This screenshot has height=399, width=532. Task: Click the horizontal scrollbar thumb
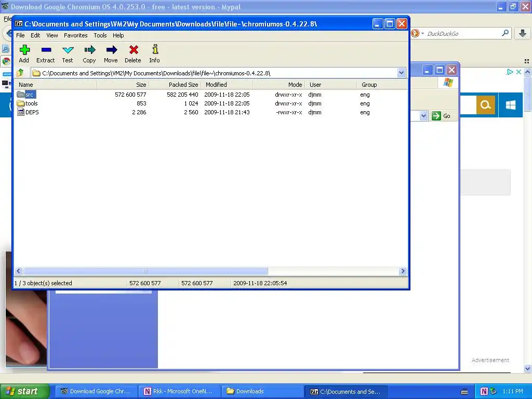point(145,271)
